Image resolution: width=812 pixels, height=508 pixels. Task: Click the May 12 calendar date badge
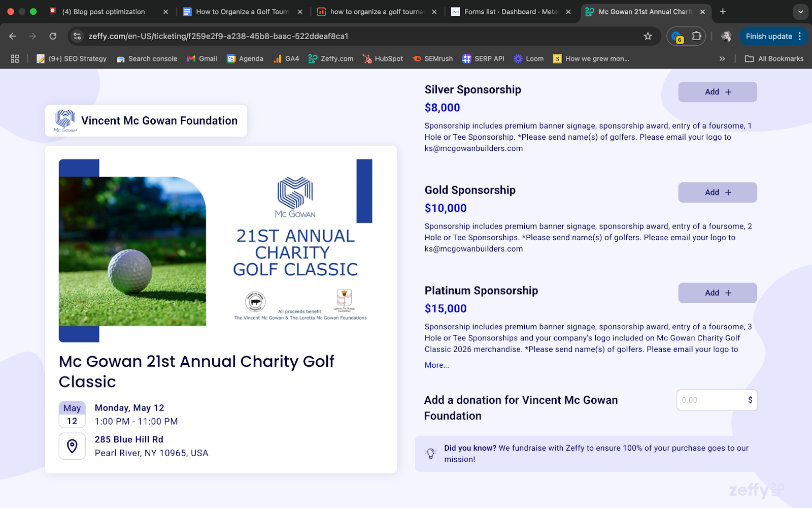click(x=72, y=415)
